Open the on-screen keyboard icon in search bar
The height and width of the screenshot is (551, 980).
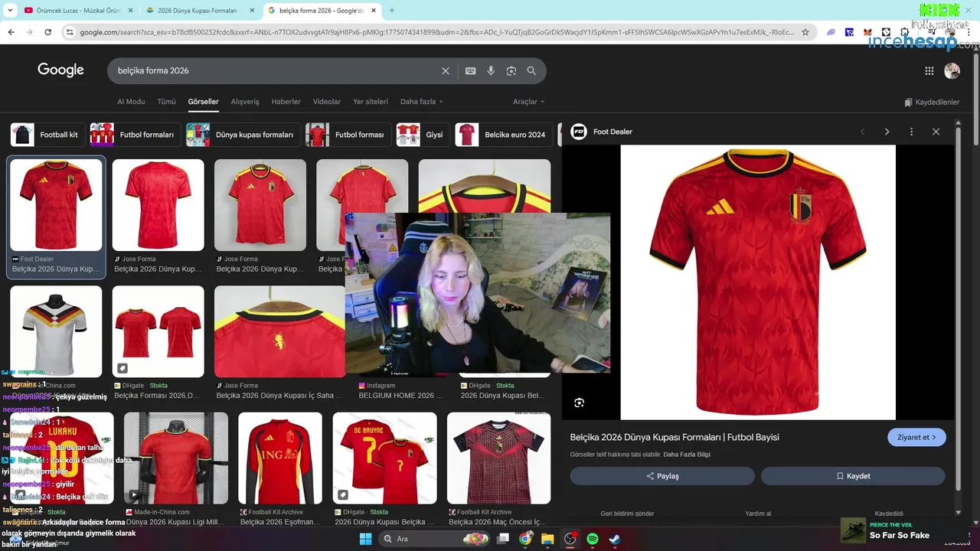[471, 70]
